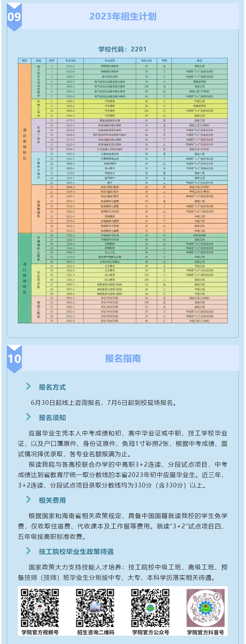Click the 平面设计 major name cell
Viewport: 246px width, 644px height.
[x=110, y=173]
